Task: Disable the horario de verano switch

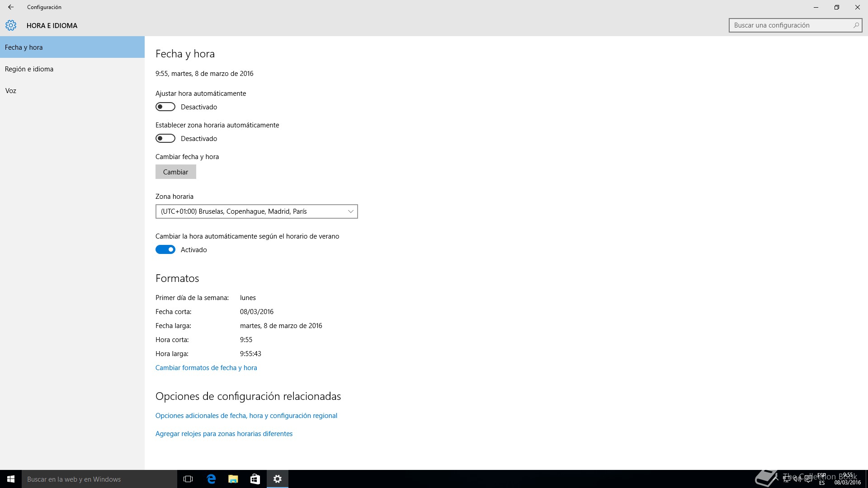Action: point(165,250)
